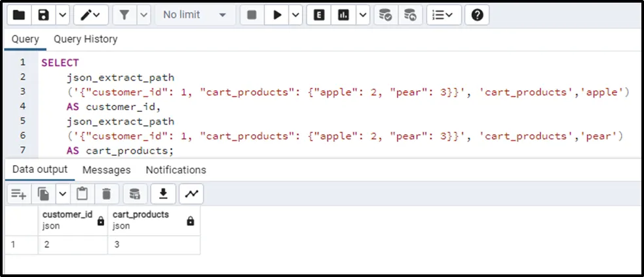Image resolution: width=644 pixels, height=277 pixels.
Task: Click the cart_products result cell value 3
Action: coord(153,245)
